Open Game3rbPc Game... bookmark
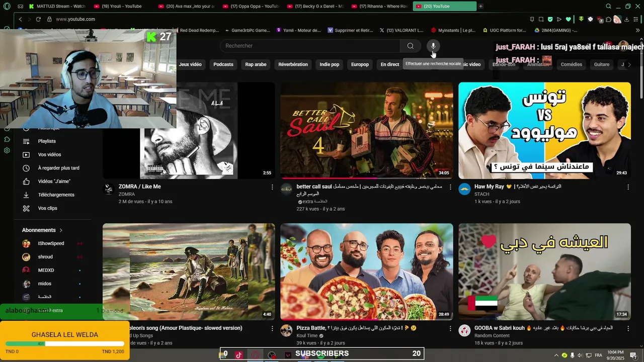The image size is (644, 362). pos(248,30)
